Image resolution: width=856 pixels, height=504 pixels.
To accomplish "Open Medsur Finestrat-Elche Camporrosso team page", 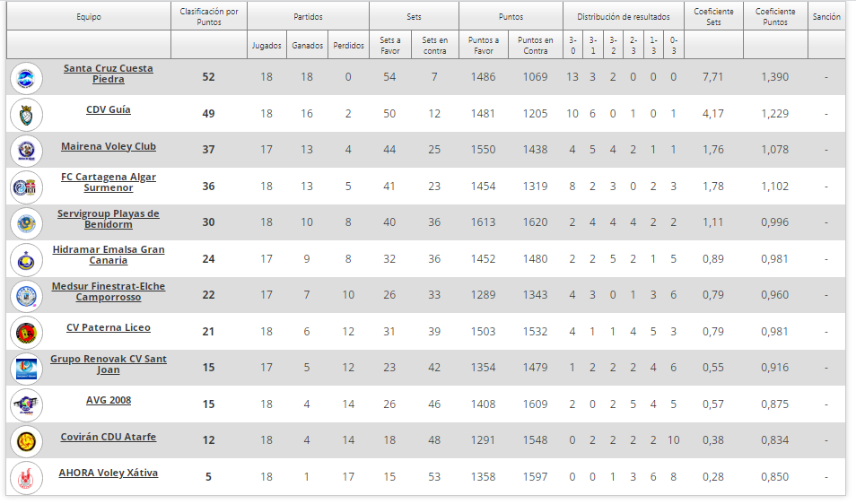I will tap(108, 291).
